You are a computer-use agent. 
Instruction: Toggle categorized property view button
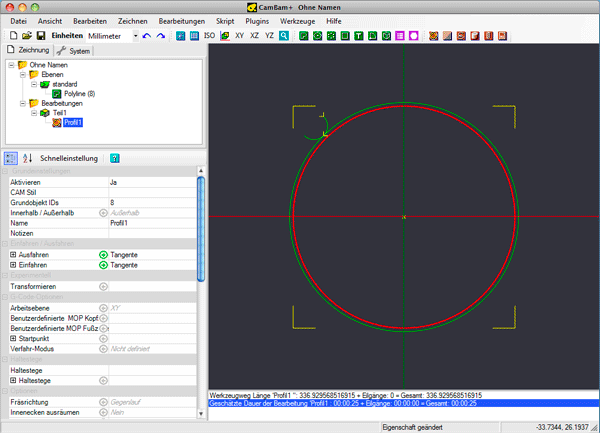coord(10,158)
